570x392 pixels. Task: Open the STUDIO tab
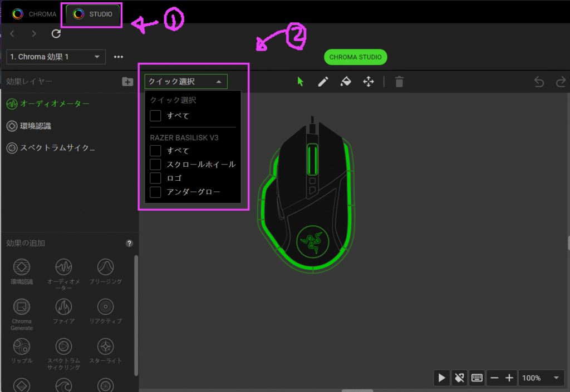tap(93, 14)
